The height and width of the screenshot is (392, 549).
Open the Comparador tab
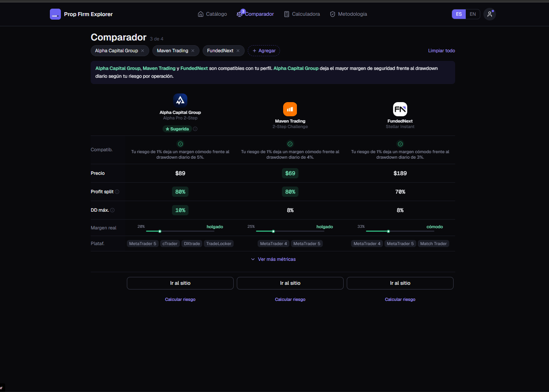coord(255,14)
